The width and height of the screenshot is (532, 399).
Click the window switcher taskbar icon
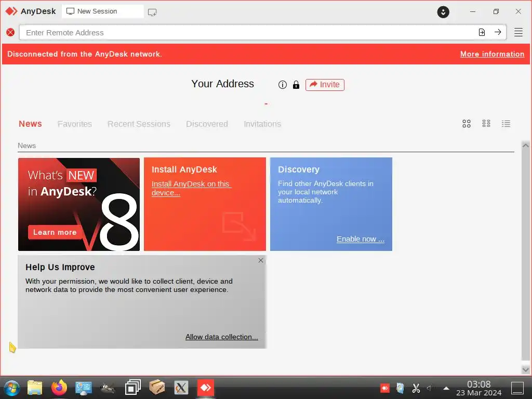[132, 388]
